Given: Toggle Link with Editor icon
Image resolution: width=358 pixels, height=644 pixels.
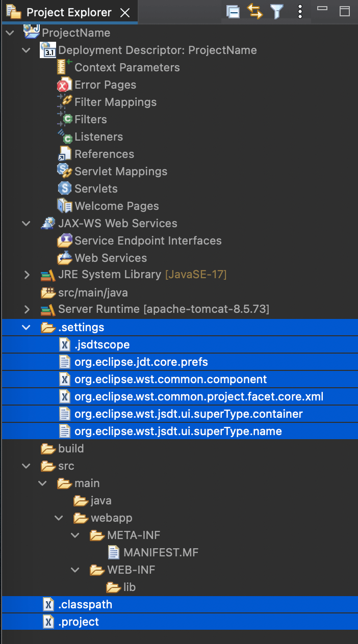Looking at the screenshot, I should click(x=255, y=12).
